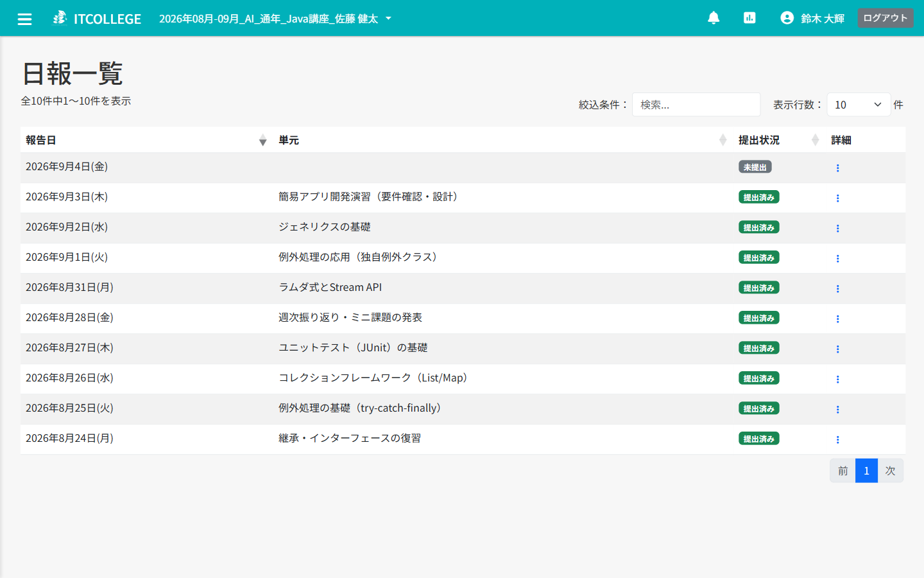Sort the table by 提出状況 column
The height and width of the screenshot is (578, 924).
pyautogui.click(x=779, y=140)
